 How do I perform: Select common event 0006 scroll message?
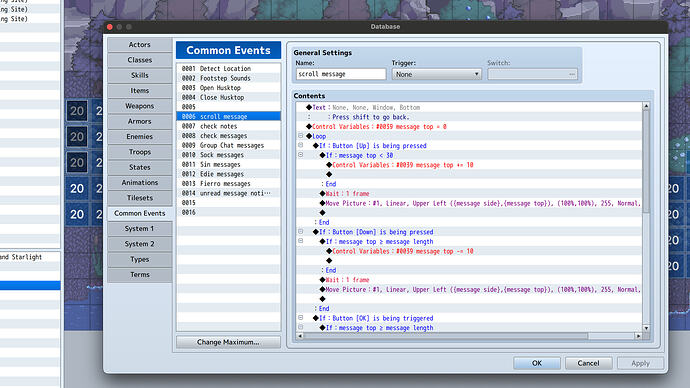point(228,117)
